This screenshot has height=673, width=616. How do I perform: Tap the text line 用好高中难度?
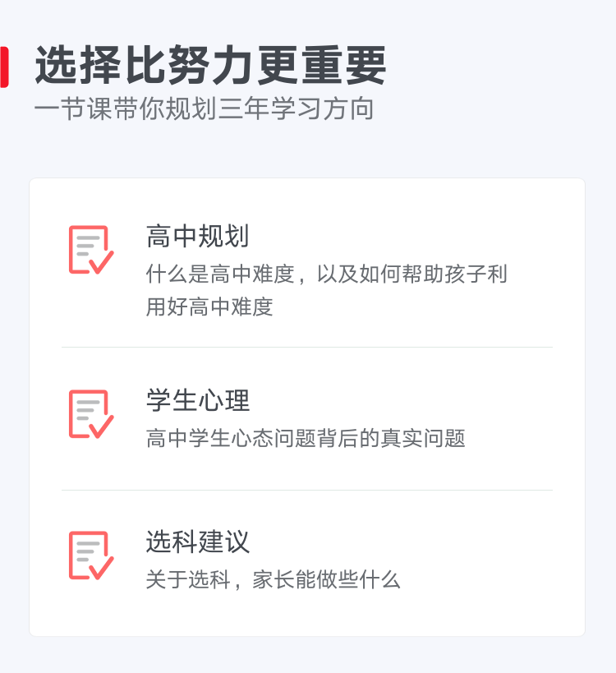pos(209,307)
